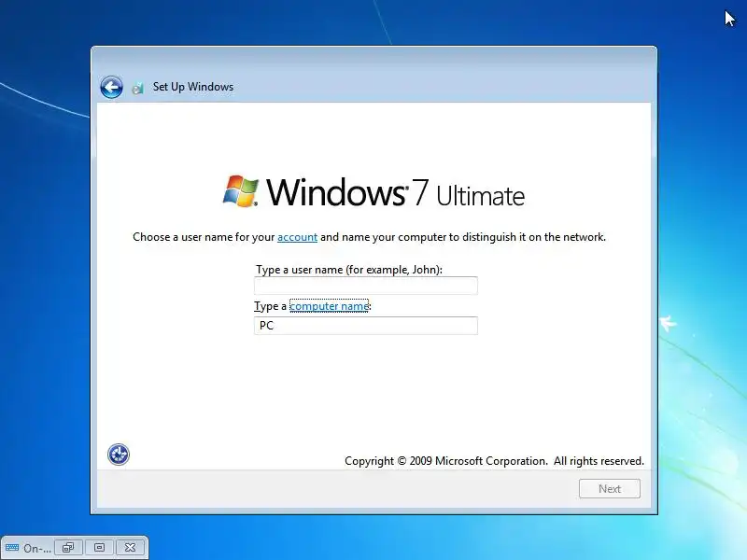Click the blue Back arrow button
The width and height of the screenshot is (747, 560).
pos(111,87)
